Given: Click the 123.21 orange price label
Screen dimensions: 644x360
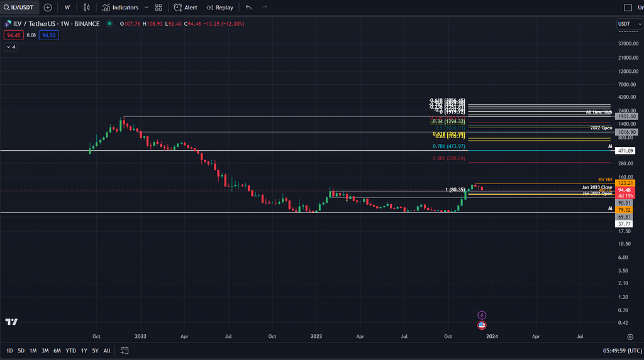Looking at the screenshot, I should pos(625,183).
